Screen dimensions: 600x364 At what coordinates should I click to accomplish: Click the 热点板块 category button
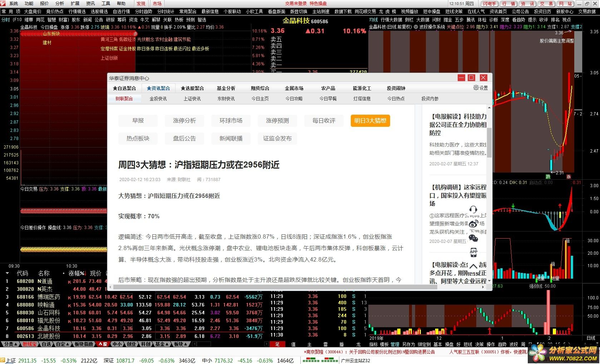pyautogui.click(x=138, y=139)
